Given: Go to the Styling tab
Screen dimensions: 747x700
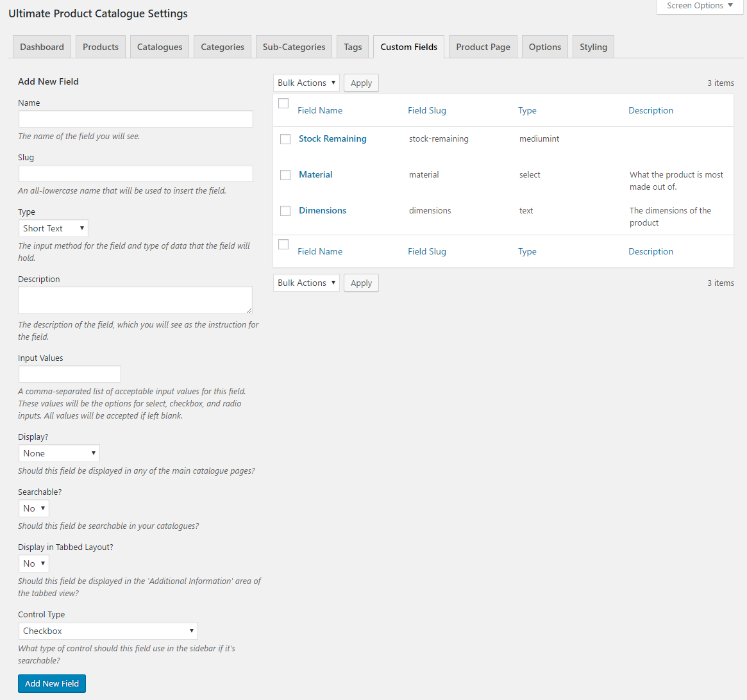Looking at the screenshot, I should 593,47.
